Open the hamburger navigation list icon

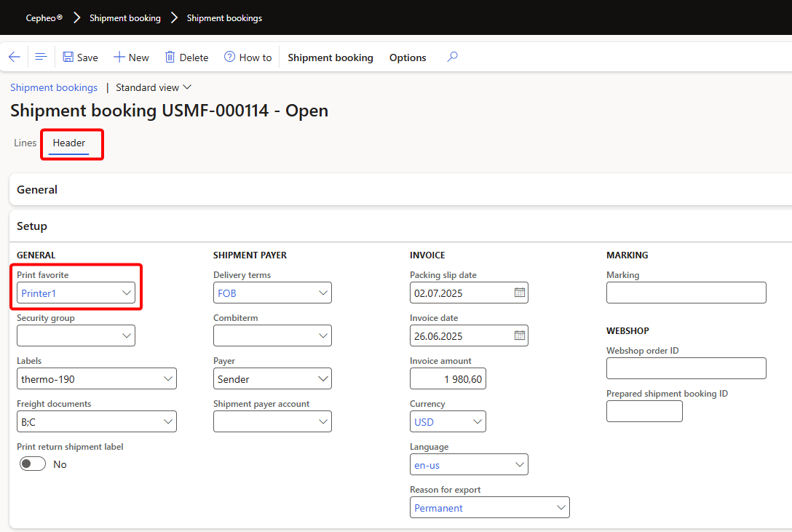tap(41, 57)
